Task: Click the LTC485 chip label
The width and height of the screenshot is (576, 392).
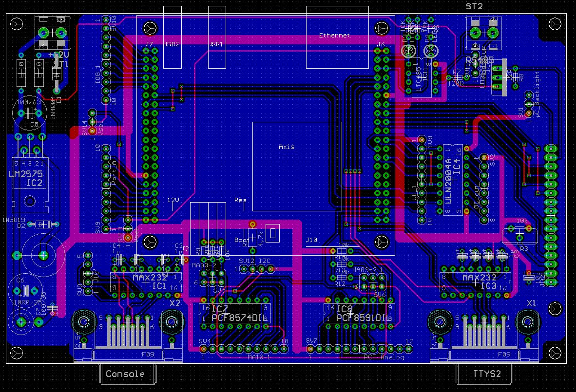Action: tap(418, 79)
